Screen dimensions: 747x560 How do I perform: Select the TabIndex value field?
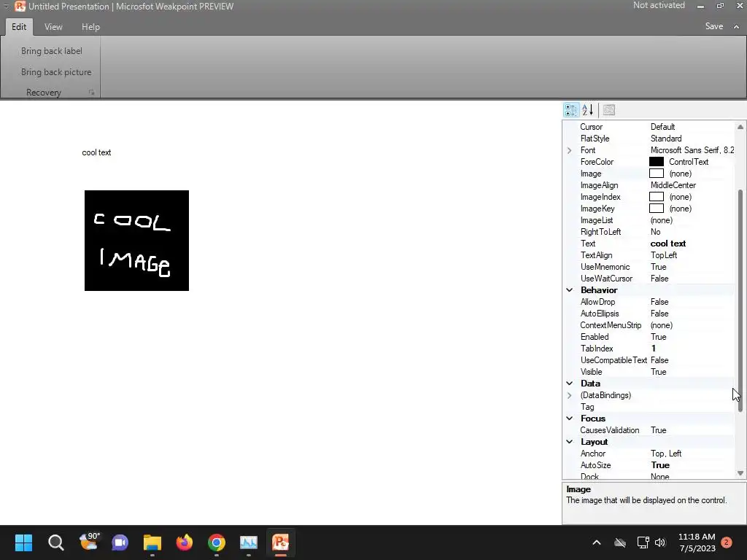tap(692, 349)
